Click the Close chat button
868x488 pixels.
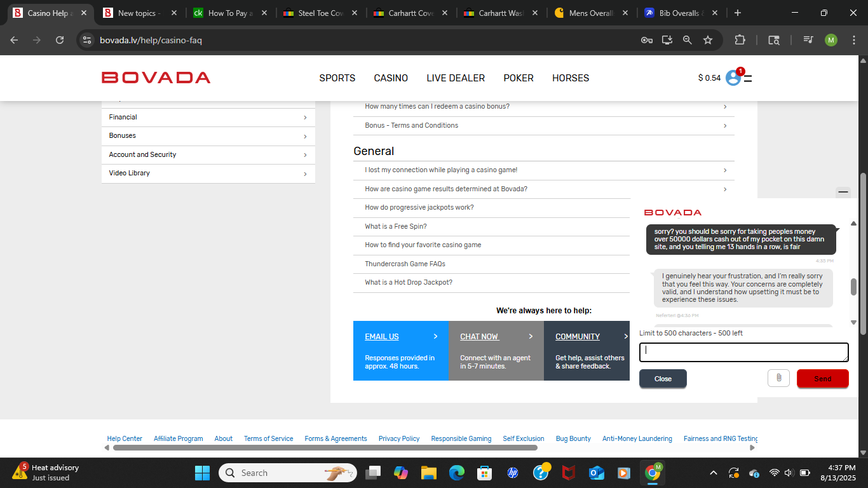[663, 379]
